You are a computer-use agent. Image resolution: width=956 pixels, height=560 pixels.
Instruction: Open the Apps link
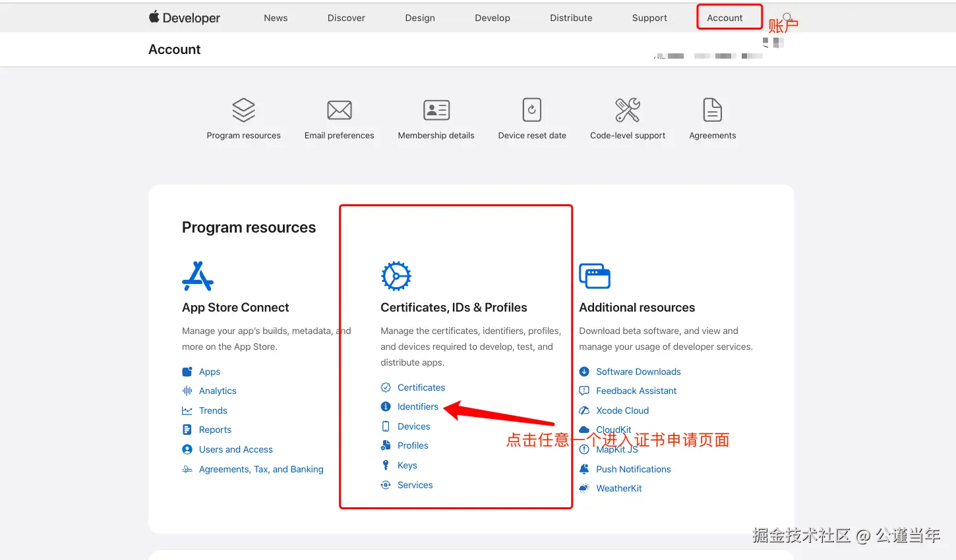tap(210, 372)
